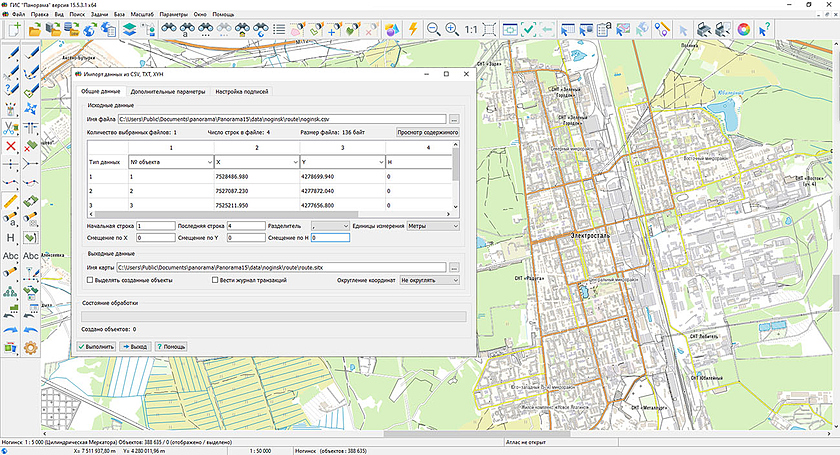Set map scale with the 1:1 icon
Image resolution: width=840 pixels, height=455 pixels.
(473, 30)
